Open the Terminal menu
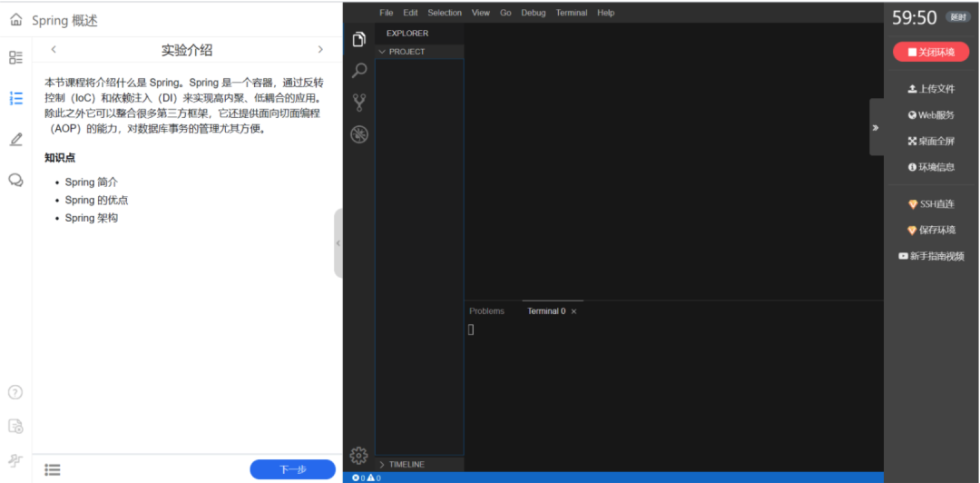The image size is (980, 483). 572,13
